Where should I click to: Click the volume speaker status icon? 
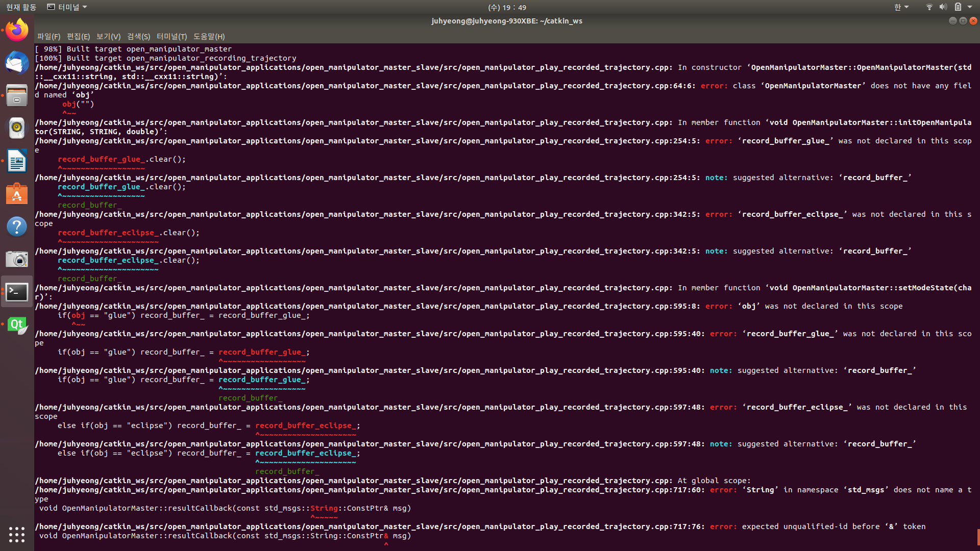pos(943,7)
